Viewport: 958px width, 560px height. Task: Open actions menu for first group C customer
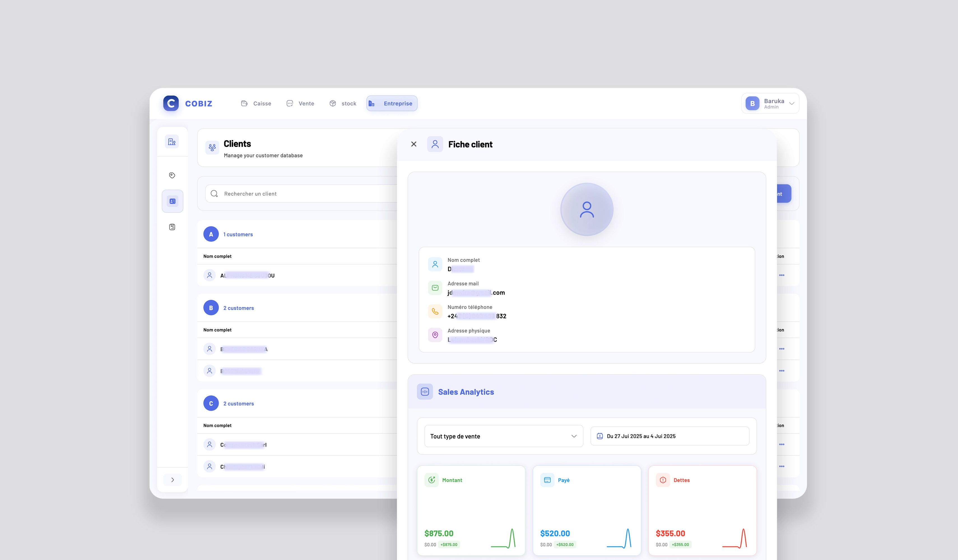click(782, 444)
